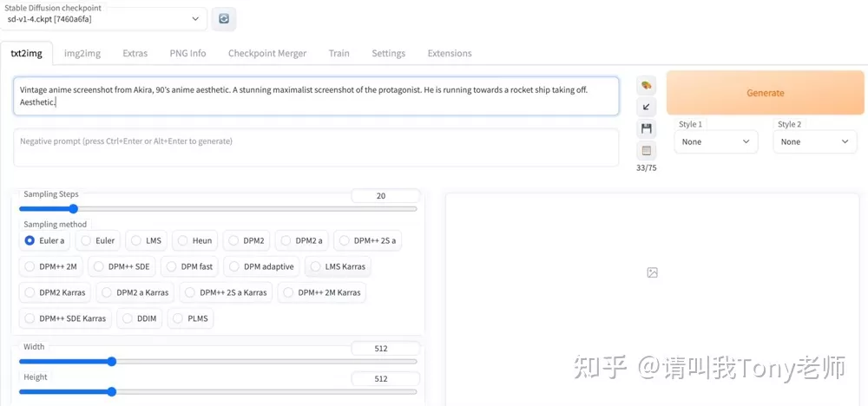Select the DPM++ 2S a Karras sampler
This screenshot has width=868, height=406.
pyautogui.click(x=226, y=292)
